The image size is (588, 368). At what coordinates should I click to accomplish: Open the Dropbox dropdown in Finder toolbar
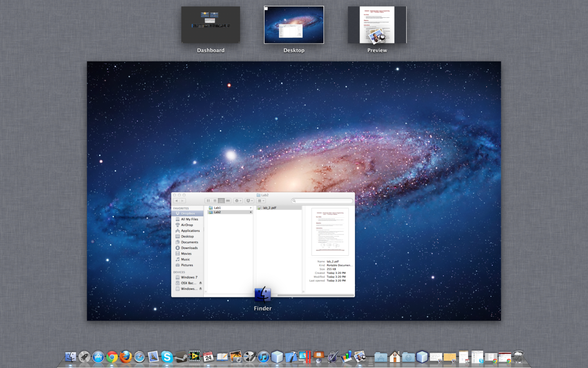click(x=250, y=201)
